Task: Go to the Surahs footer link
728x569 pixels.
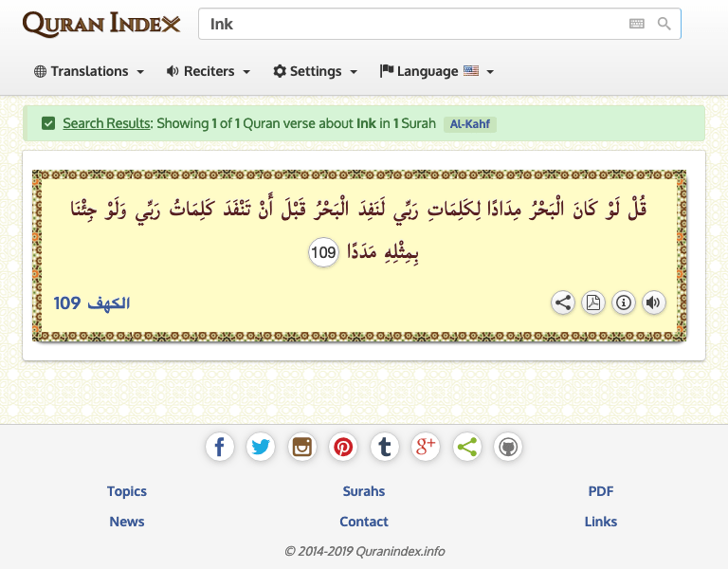Action: [364, 491]
